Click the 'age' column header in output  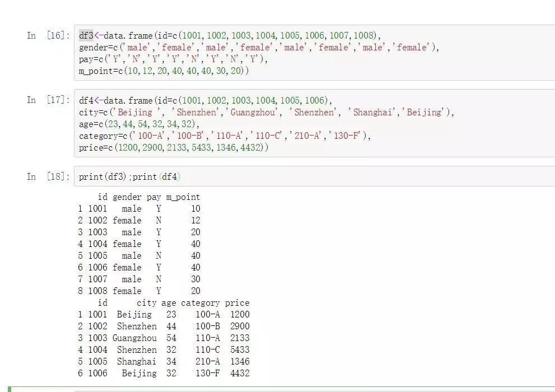pyautogui.click(x=169, y=303)
